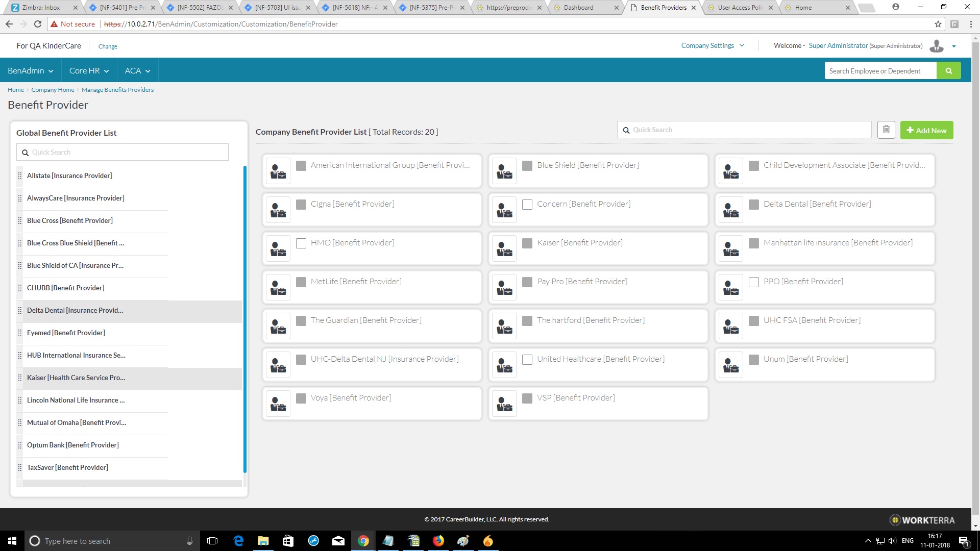The image size is (980, 551).
Task: Click the provider icon on the Cigna card
Action: pos(278,210)
